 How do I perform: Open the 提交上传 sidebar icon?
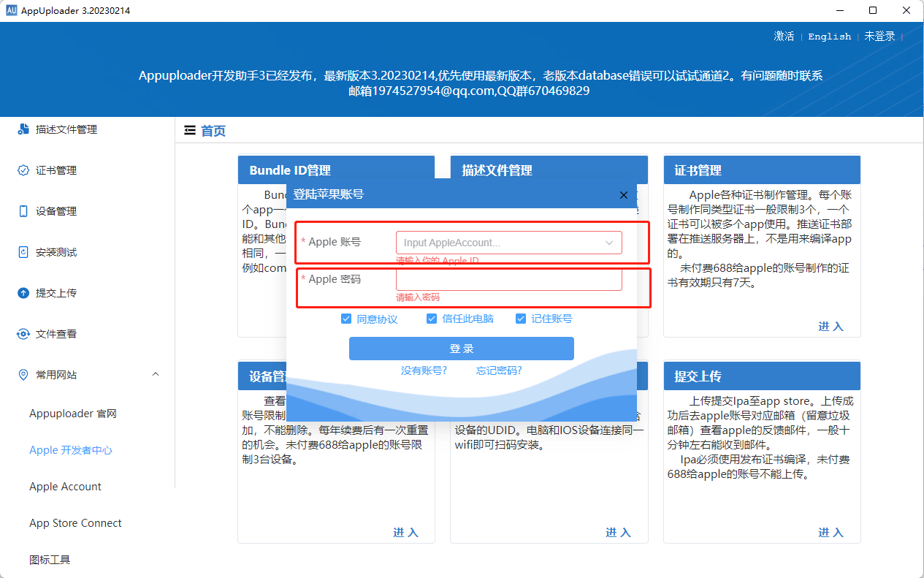pos(23,292)
